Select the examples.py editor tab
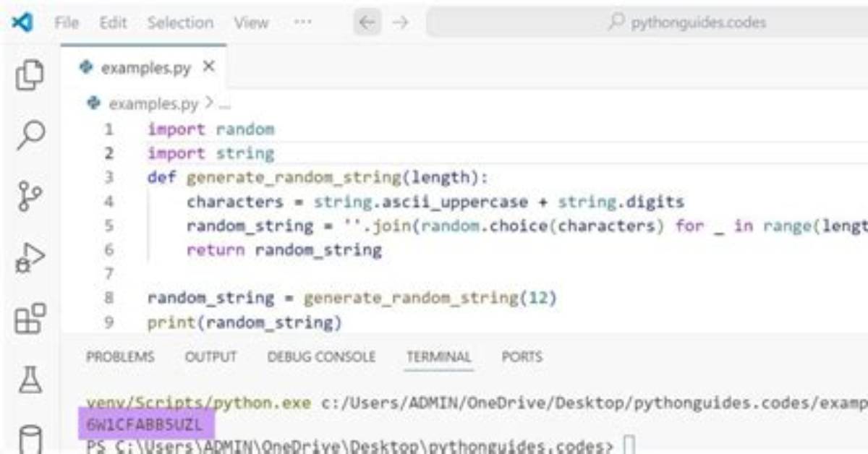This screenshot has height=454, width=868. point(143,67)
